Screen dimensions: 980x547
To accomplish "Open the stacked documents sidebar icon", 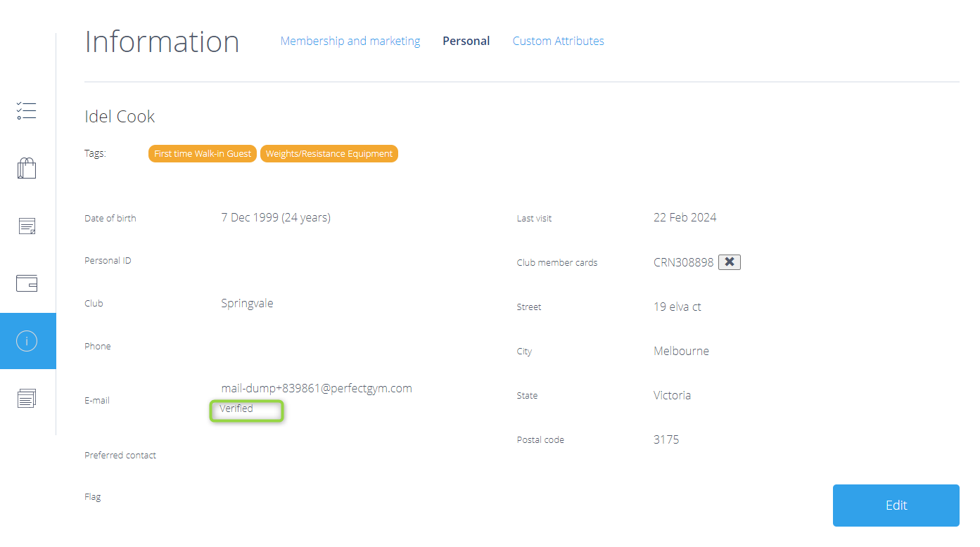I will [27, 398].
